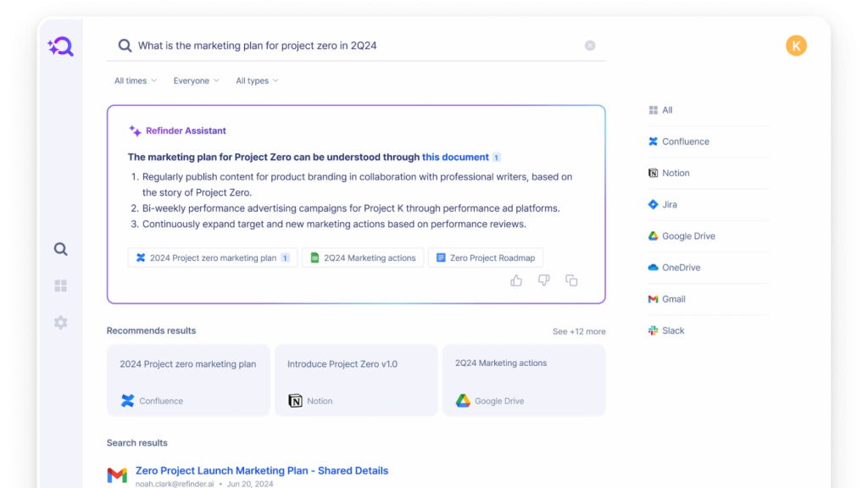Open the search page from sidebar magnifier icon
868x488 pixels.
pos(60,249)
